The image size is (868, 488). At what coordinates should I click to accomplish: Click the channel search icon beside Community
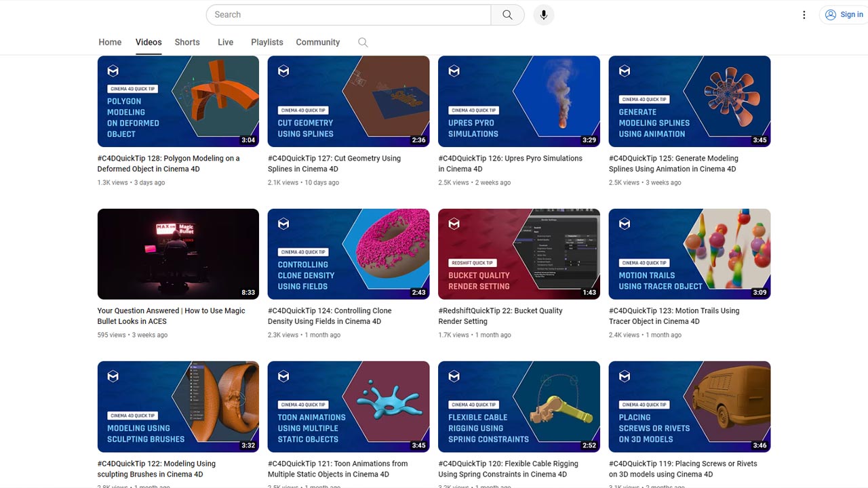coord(363,42)
